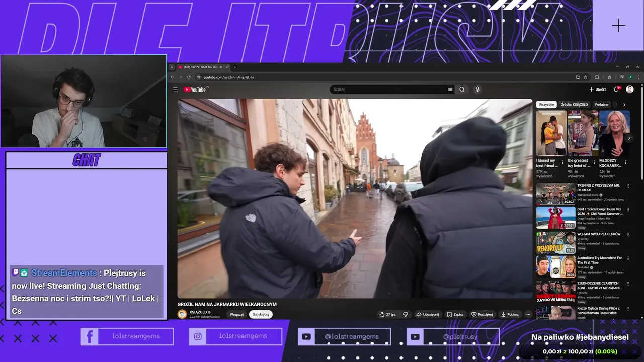Select the 'Wszystkie' filter chip

(x=546, y=105)
